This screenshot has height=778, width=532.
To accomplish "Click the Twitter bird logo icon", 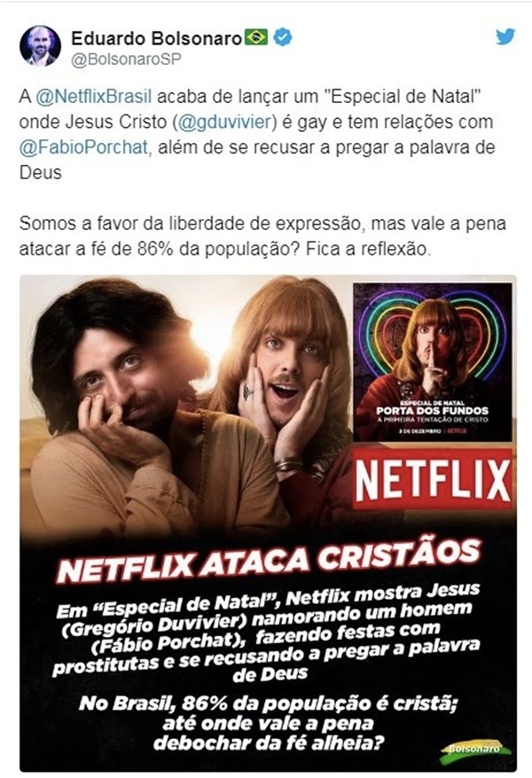I will tap(505, 36).
